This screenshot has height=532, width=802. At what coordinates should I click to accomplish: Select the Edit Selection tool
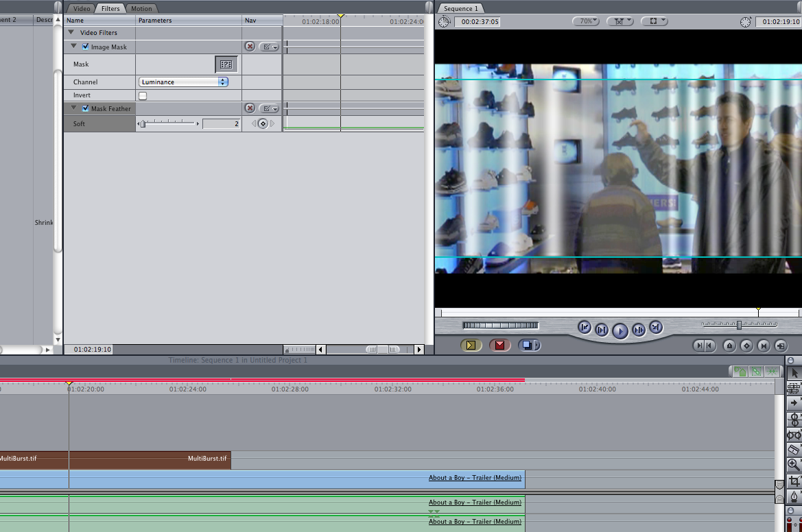coord(794,389)
